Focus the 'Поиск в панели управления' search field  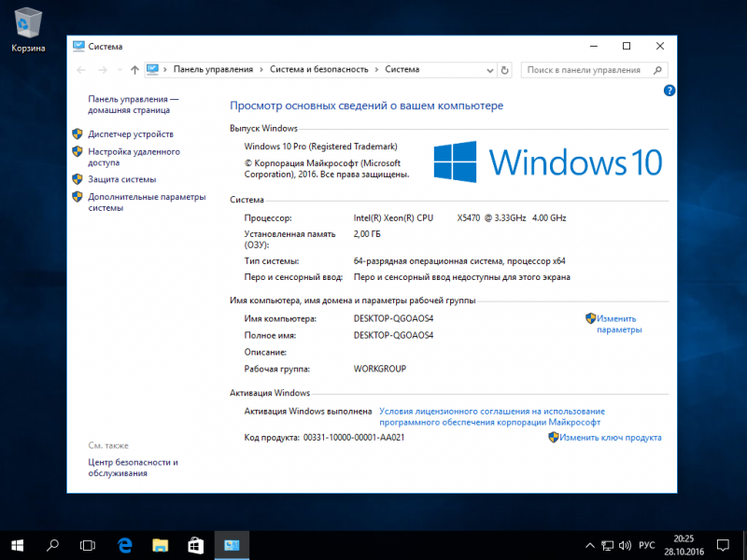[x=594, y=70]
